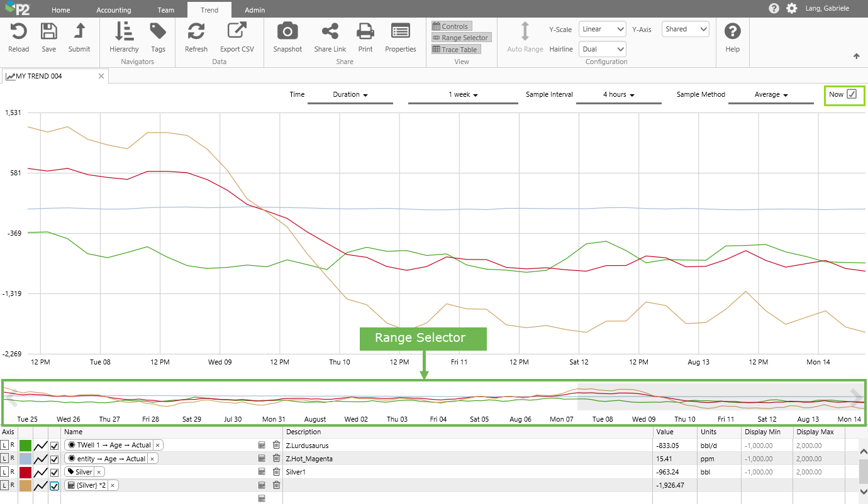Open the Y-Scale Linear dropdown
Image resolution: width=868 pixels, height=504 pixels.
pos(602,29)
